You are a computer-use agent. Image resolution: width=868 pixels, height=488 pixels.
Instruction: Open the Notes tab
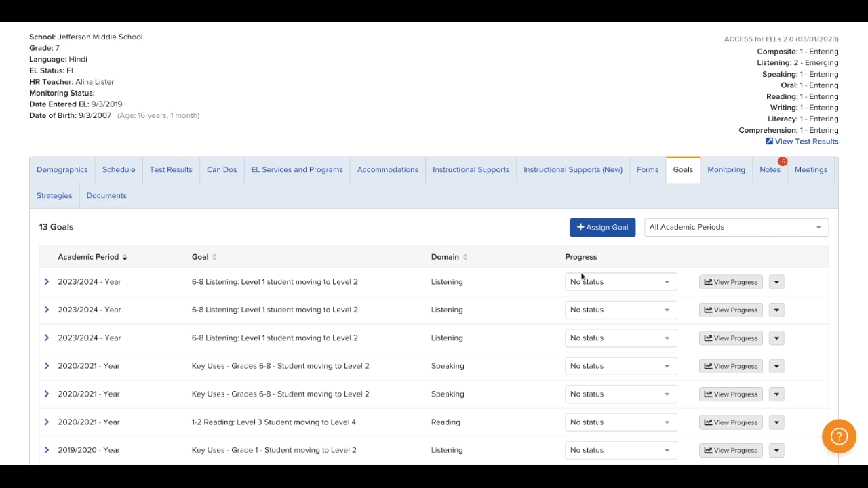(770, 169)
